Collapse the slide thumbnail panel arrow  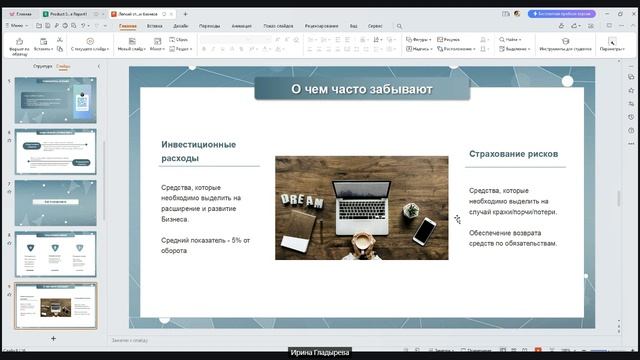click(98, 66)
